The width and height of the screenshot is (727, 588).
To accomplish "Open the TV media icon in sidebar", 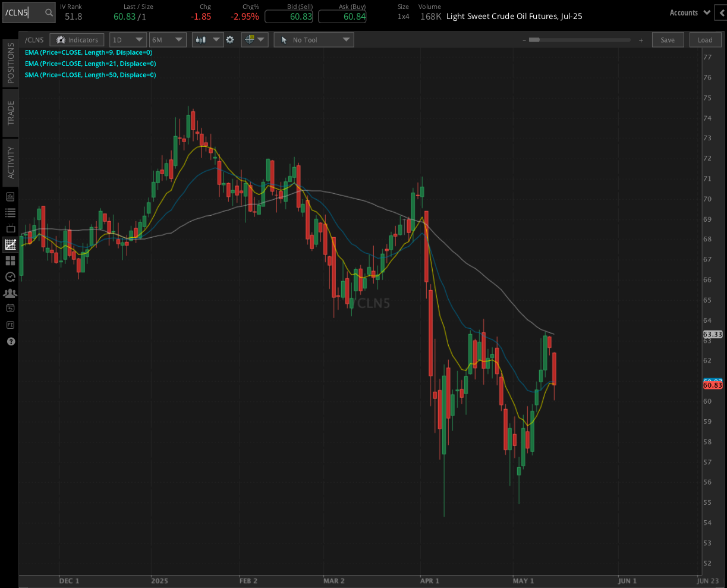I will click(10, 228).
